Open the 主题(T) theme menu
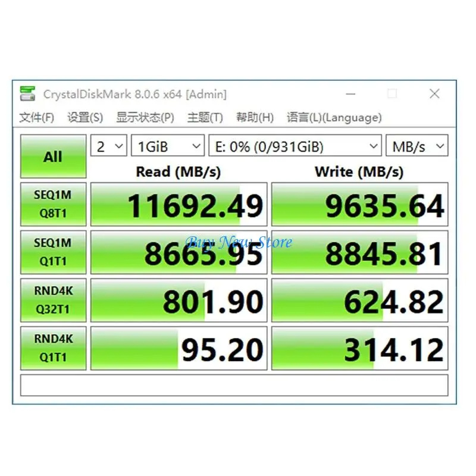This screenshot has width=476, height=476. [205, 117]
